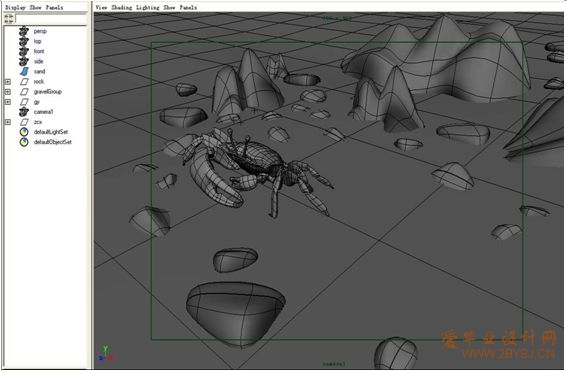Click the outliner search text field

click(51, 19)
